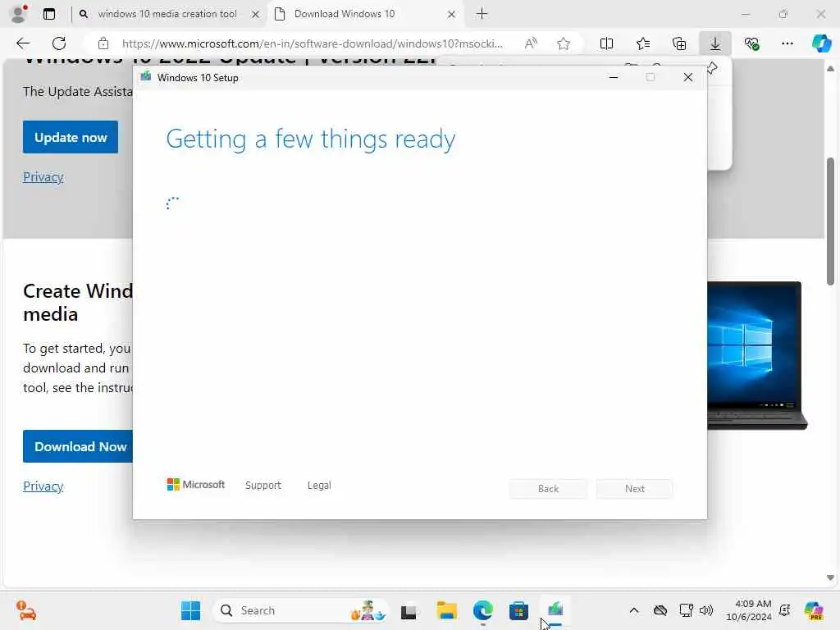Open File Explorer from taskbar
This screenshot has width=840, height=630.
pos(446,610)
